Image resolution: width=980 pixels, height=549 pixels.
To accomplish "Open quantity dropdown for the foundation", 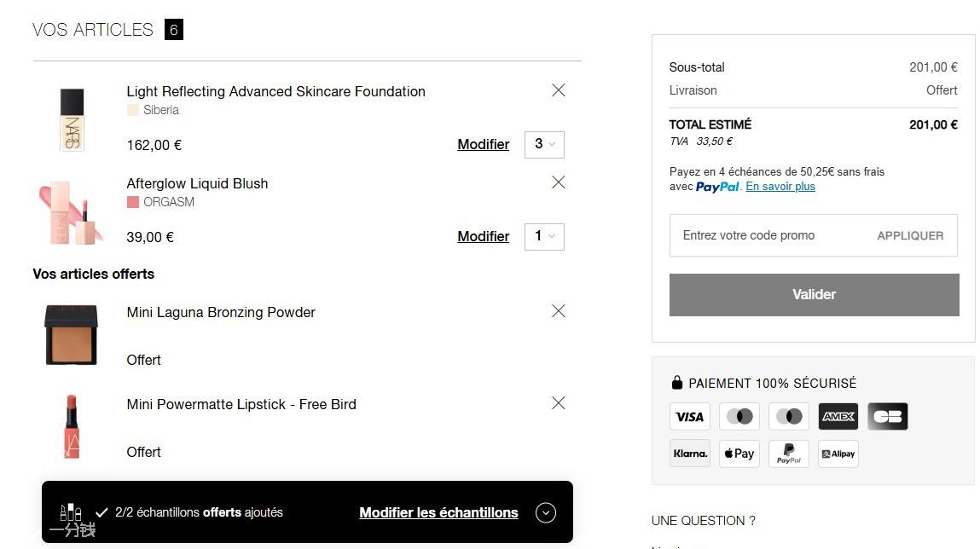I will point(544,144).
